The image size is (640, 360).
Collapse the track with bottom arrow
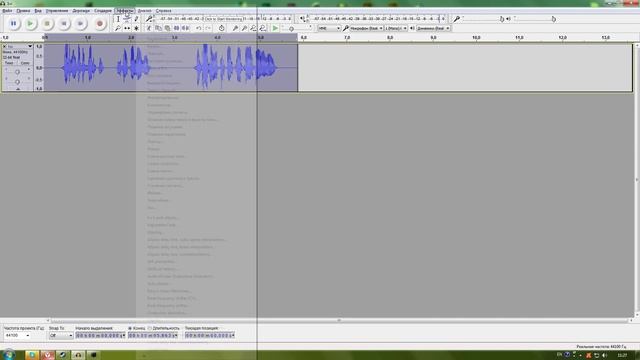(x=18, y=89)
